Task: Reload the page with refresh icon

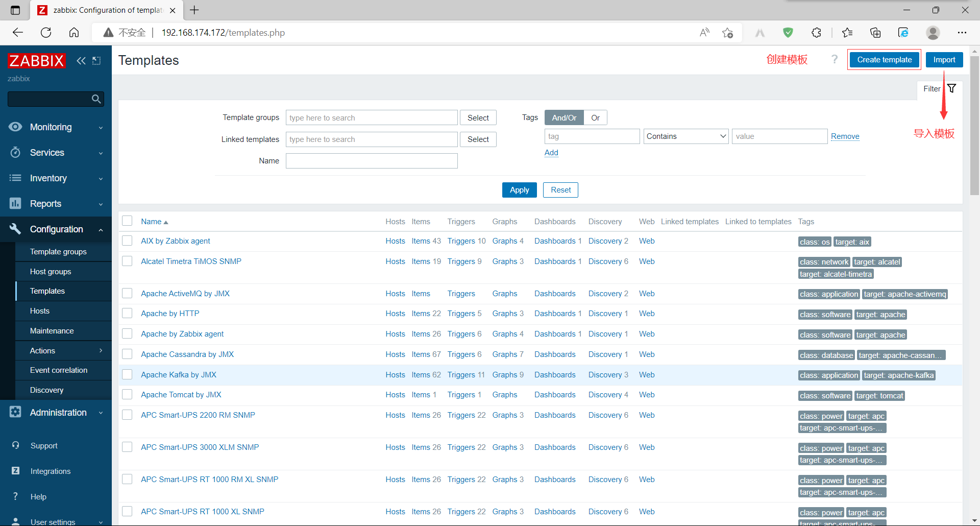Action: (x=46, y=33)
